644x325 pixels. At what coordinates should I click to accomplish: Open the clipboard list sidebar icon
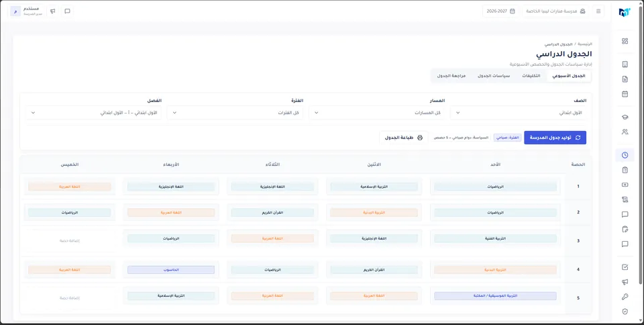625,170
